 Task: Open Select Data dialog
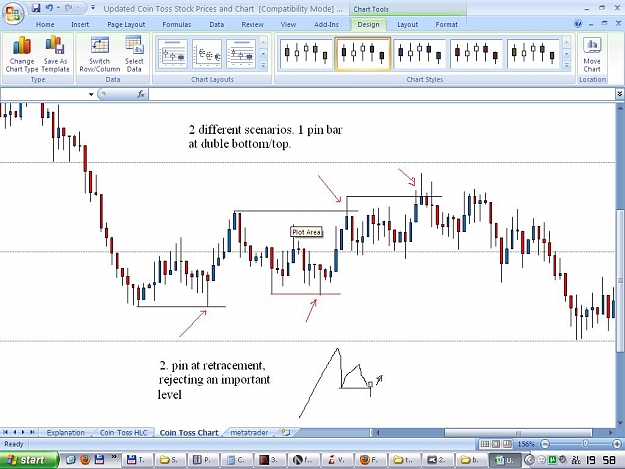click(x=134, y=54)
